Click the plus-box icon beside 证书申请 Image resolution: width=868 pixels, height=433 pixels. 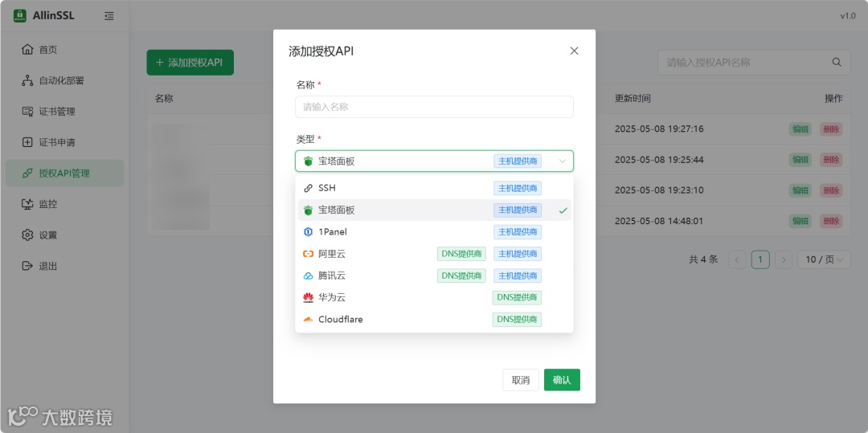(x=27, y=143)
